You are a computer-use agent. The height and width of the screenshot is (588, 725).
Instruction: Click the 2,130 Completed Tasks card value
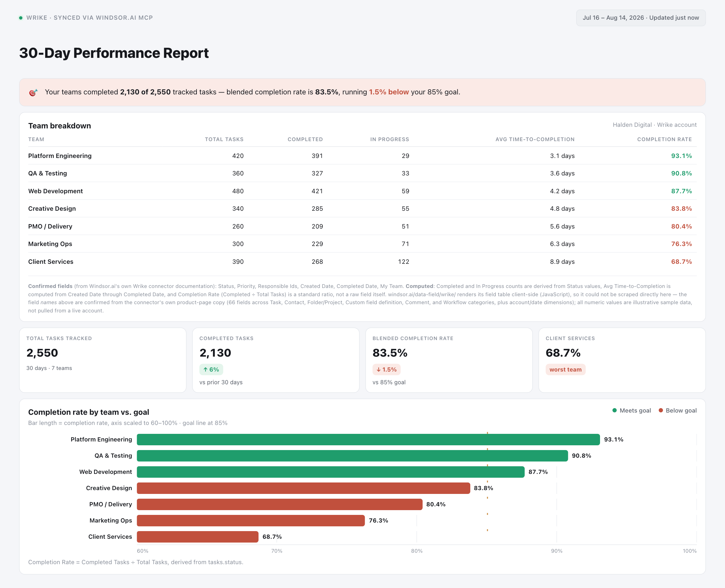pos(215,353)
